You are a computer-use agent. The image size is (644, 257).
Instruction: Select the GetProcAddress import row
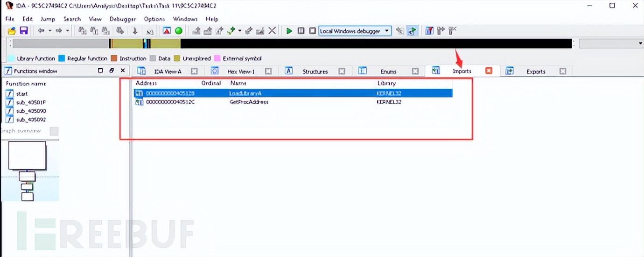293,102
